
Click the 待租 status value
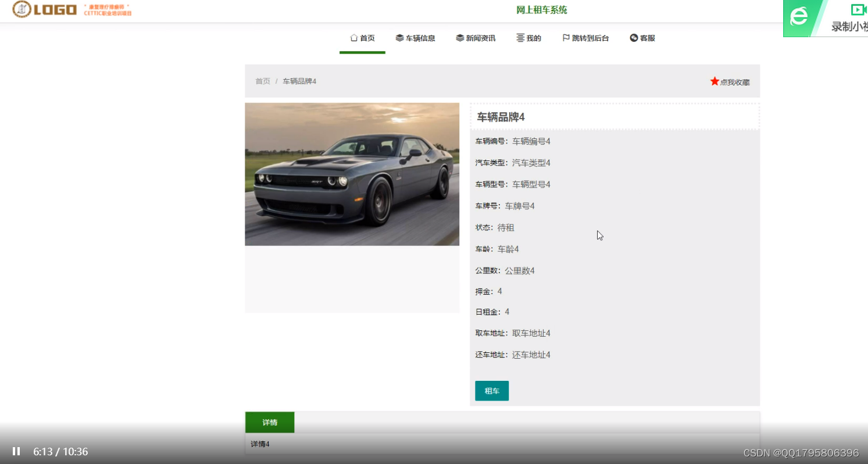click(506, 227)
